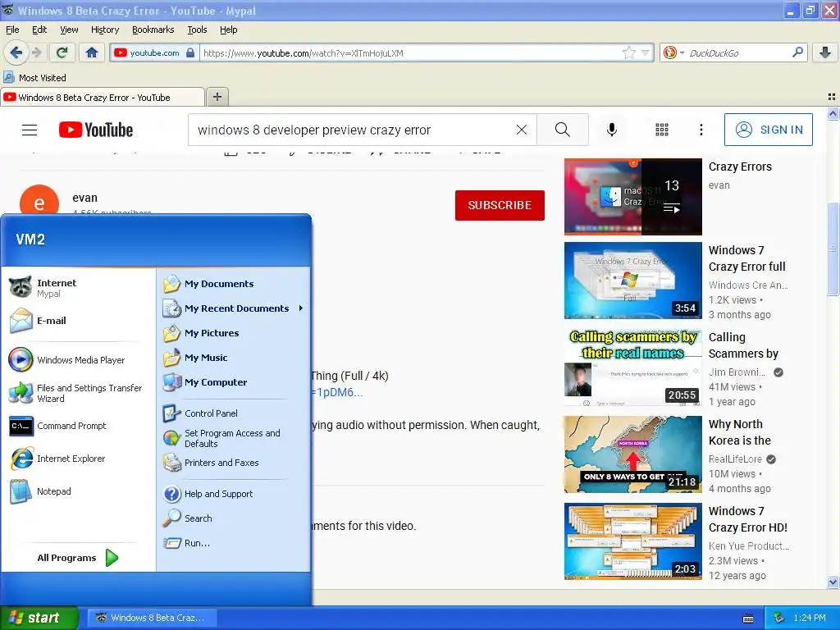Expand My Recent Documents submenu
This screenshot has width=840, height=630.
tap(234, 308)
